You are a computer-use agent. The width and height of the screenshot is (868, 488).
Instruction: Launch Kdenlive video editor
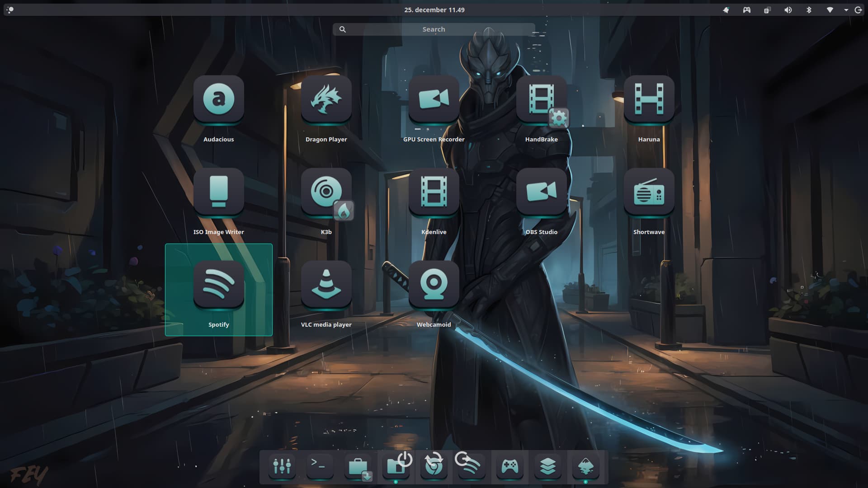click(x=434, y=192)
